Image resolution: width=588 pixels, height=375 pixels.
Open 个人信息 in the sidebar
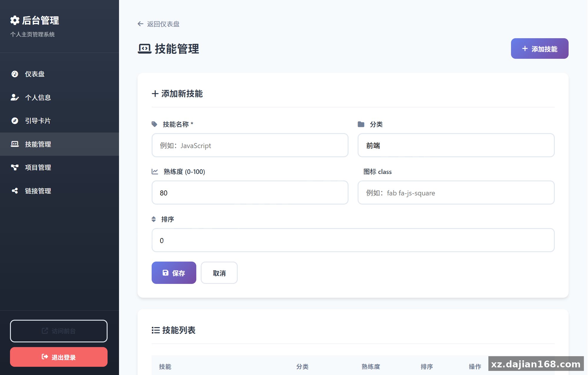(x=59, y=97)
